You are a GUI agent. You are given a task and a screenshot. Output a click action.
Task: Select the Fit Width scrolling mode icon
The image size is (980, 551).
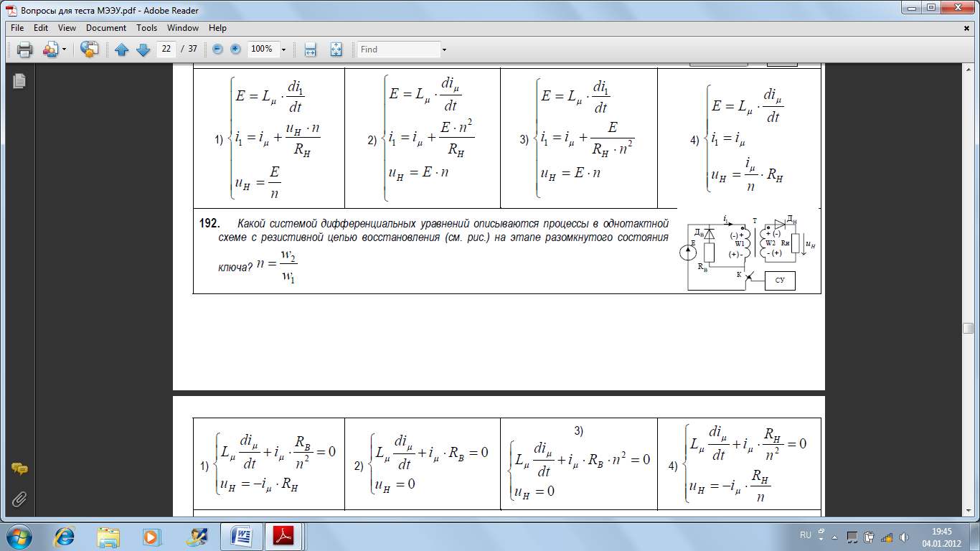tap(311, 50)
